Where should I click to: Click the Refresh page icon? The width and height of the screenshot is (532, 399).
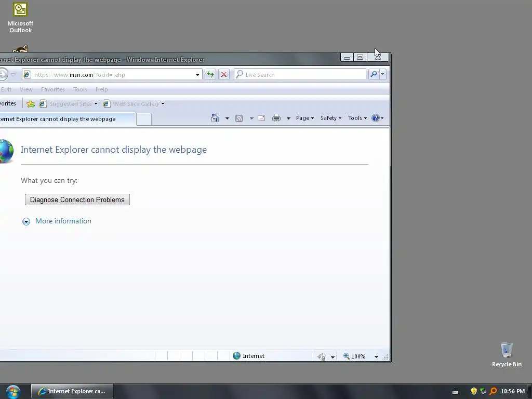click(x=210, y=74)
